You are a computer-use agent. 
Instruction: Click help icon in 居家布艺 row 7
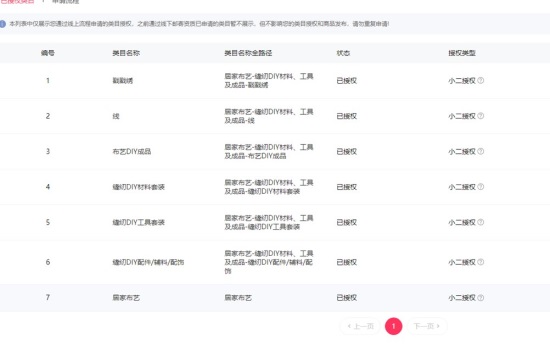(x=481, y=297)
